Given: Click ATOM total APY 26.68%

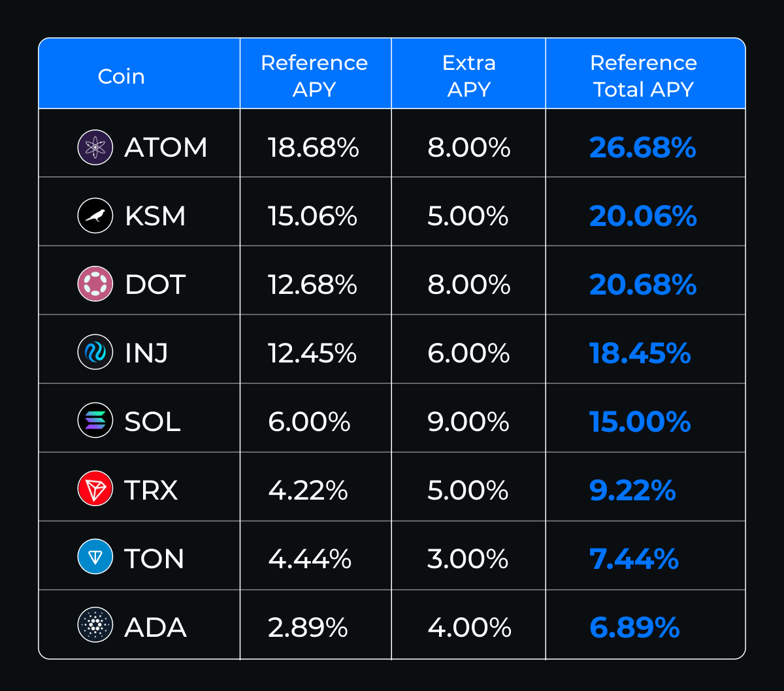Looking at the screenshot, I should point(642,148).
